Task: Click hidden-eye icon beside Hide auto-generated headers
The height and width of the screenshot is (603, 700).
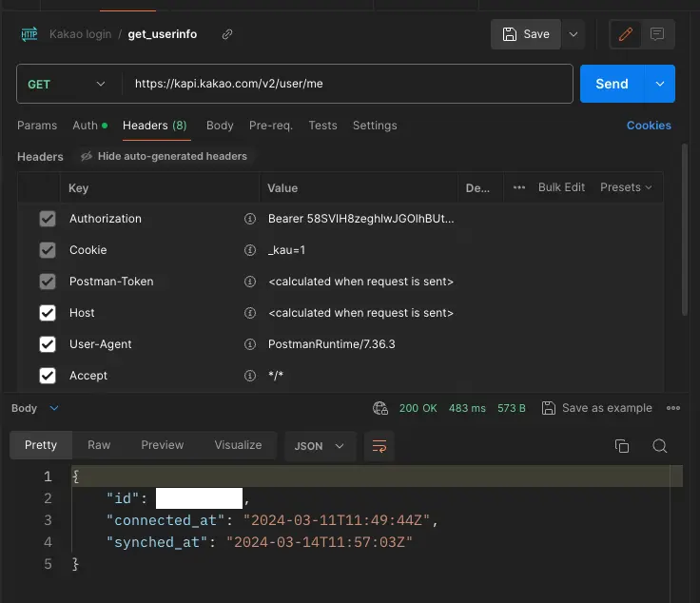Action: tap(87, 156)
